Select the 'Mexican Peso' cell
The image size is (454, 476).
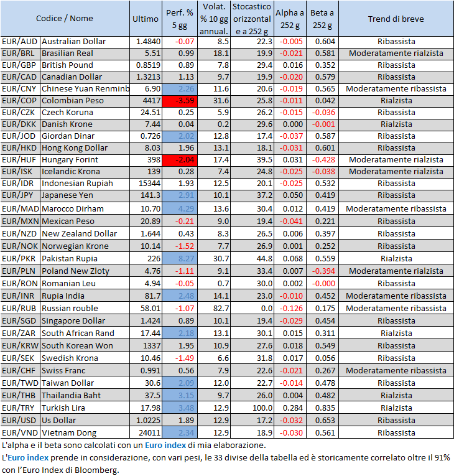85,222
